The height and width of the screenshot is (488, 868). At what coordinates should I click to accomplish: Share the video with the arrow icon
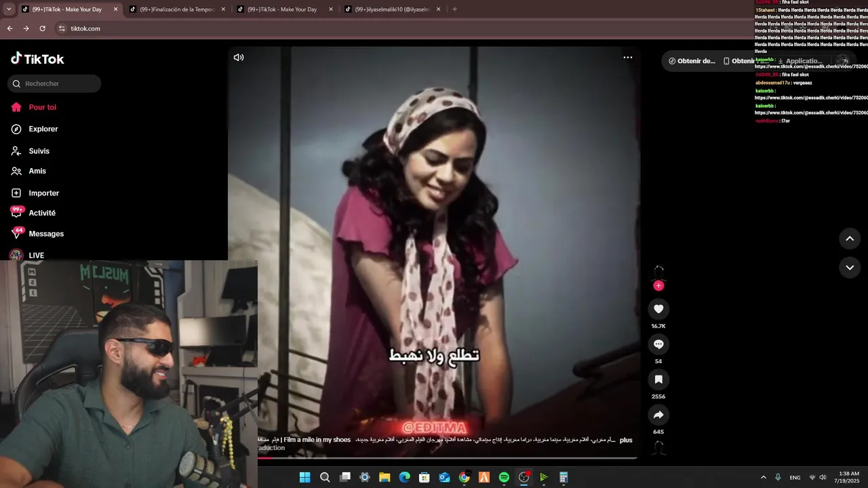click(658, 415)
